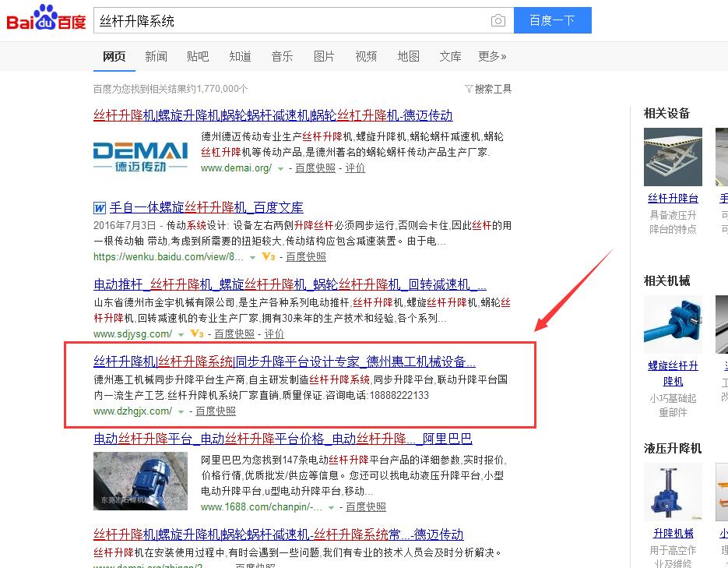Screen dimensions: 728x568
Task: Expand the dropdown arrow after www.dzhgjx.com
Action: point(181,411)
